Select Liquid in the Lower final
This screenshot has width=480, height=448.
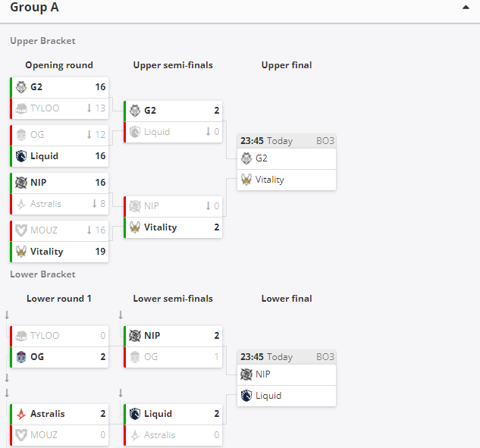(x=287, y=396)
